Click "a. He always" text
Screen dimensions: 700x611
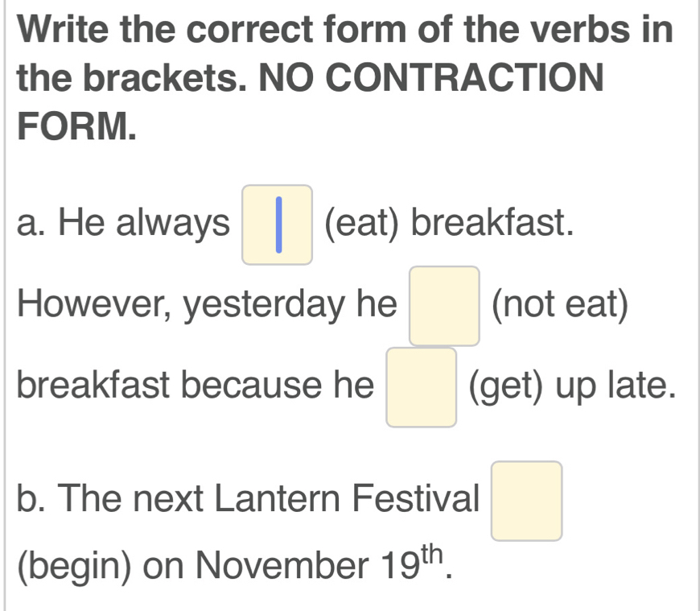122,223
